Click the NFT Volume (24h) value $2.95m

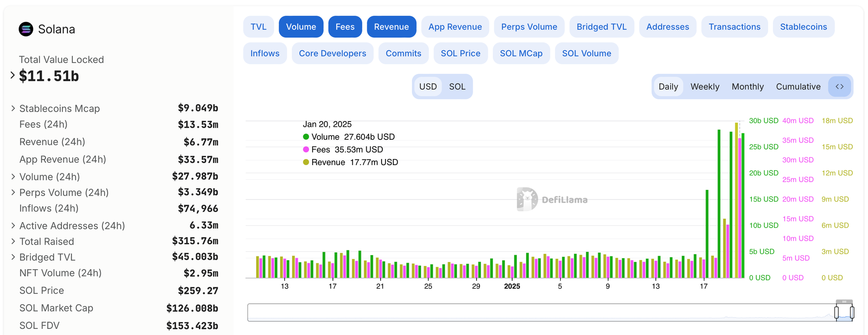[201, 273]
